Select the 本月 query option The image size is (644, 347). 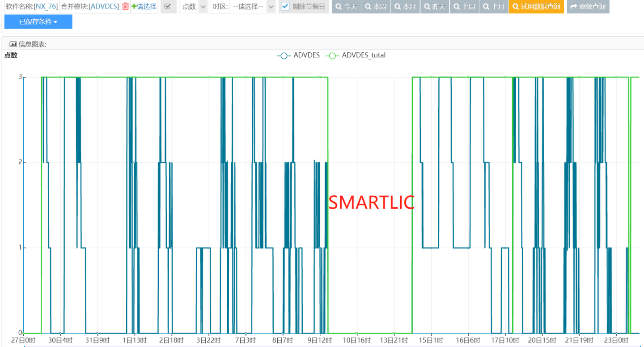tap(405, 7)
